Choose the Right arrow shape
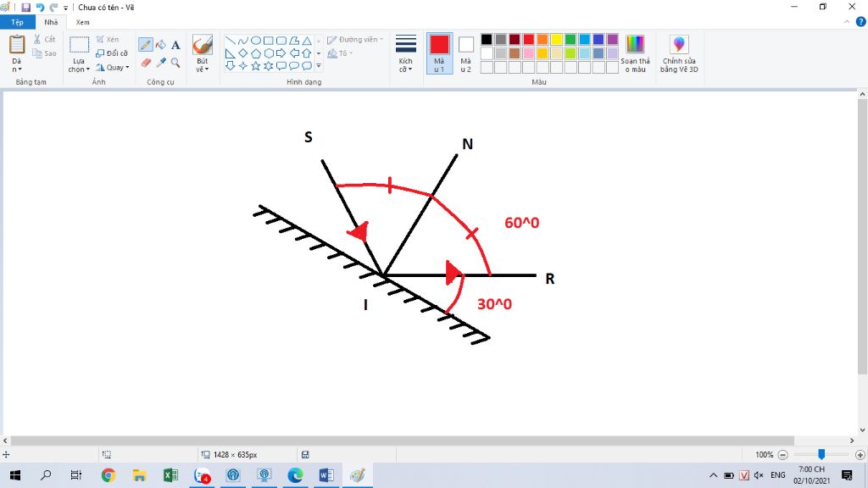This screenshot has width=868, height=488. click(x=281, y=53)
